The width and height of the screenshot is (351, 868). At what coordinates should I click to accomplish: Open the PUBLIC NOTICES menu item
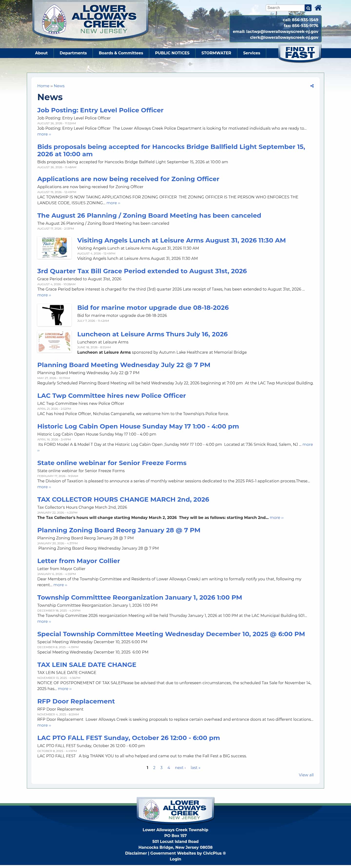[x=172, y=53]
